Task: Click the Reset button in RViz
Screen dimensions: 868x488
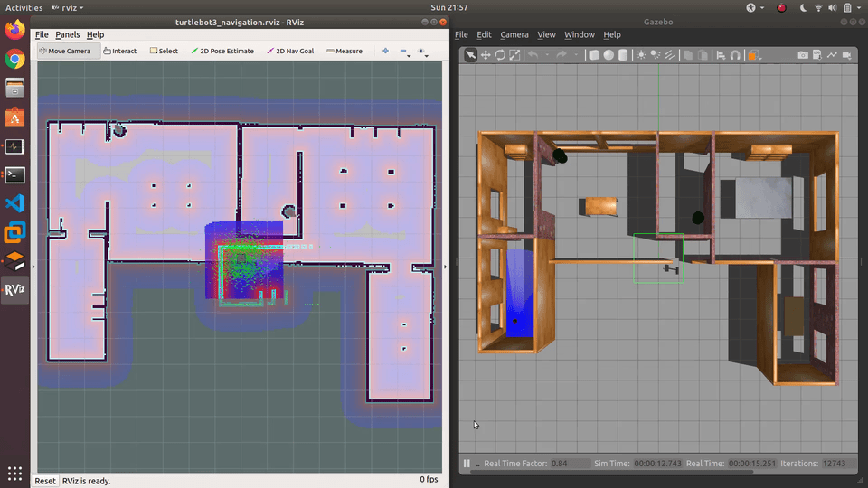Action: 45,481
